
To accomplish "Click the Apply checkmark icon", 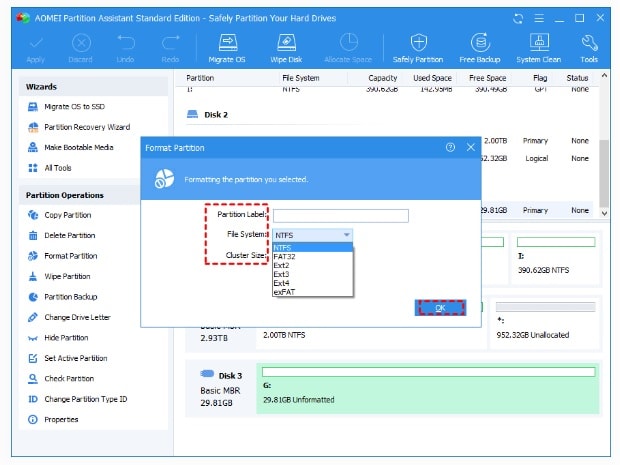I will tap(36, 42).
